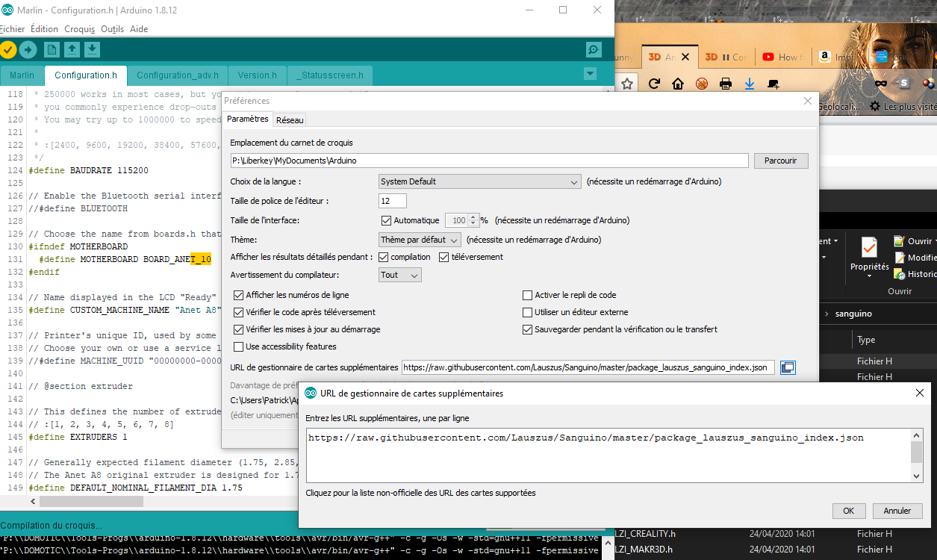This screenshot has width=937, height=560.
Task: Click the red crossed-out extension icon in browser toolbar
Action: (x=702, y=84)
